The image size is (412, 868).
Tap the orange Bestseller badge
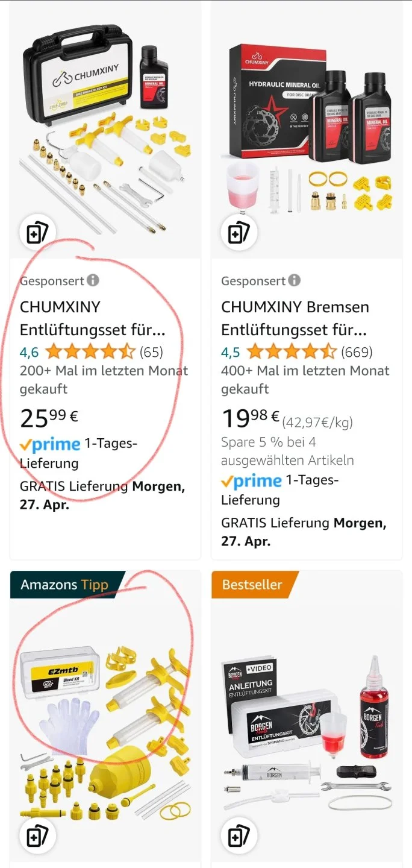tap(252, 585)
